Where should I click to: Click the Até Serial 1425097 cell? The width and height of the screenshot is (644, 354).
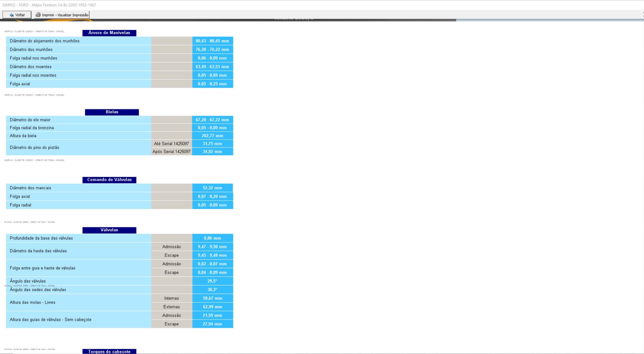[172, 144]
